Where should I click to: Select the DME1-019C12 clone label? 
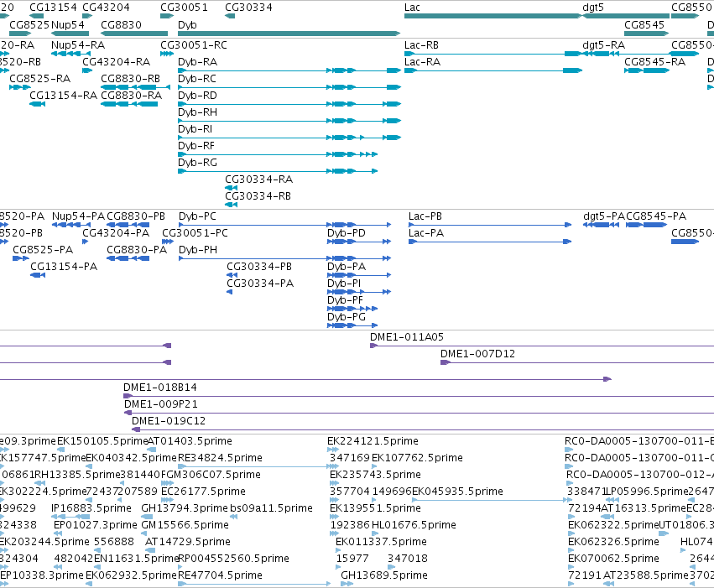(169, 421)
